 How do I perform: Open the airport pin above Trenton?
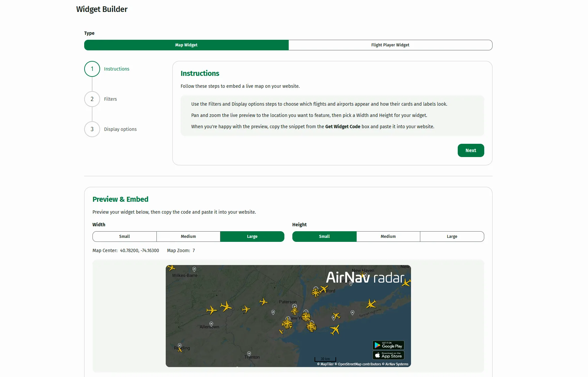(249, 353)
